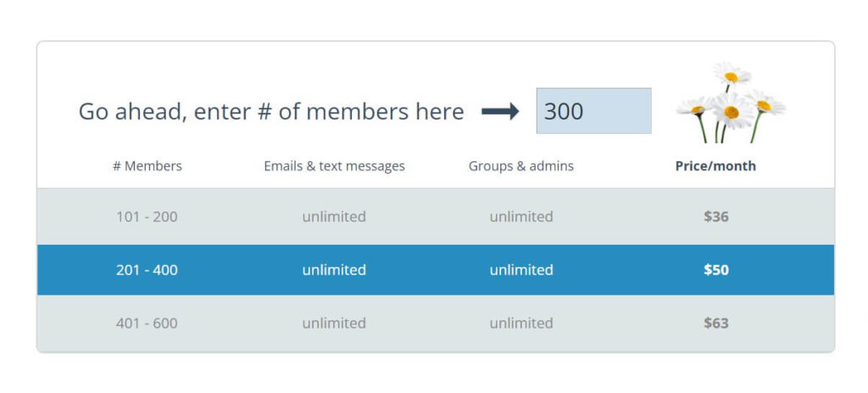868x393 pixels.
Task: Click 'Go ahead, enter # of members' text
Action: tap(271, 112)
